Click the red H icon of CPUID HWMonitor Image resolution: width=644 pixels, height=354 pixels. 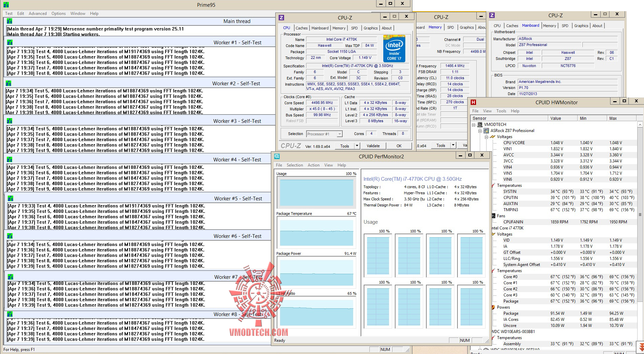click(x=473, y=102)
